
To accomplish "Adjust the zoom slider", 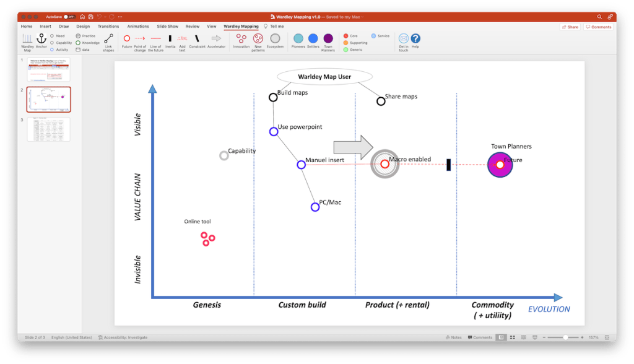I will [565, 337].
